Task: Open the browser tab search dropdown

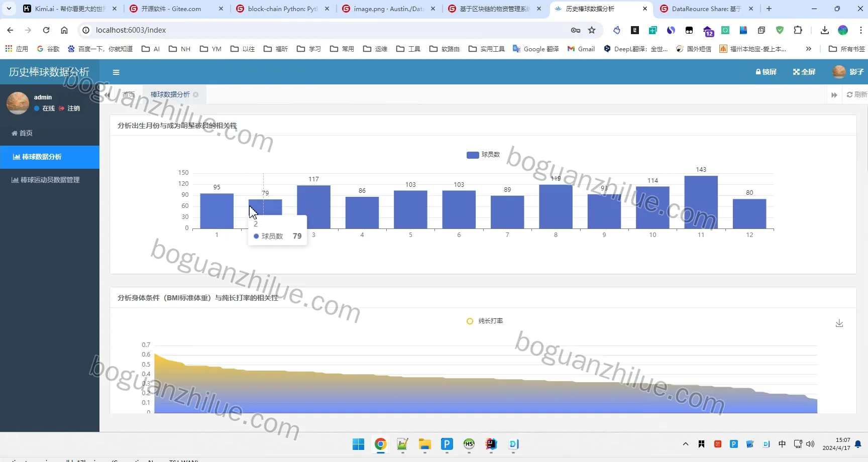Action: [9, 9]
